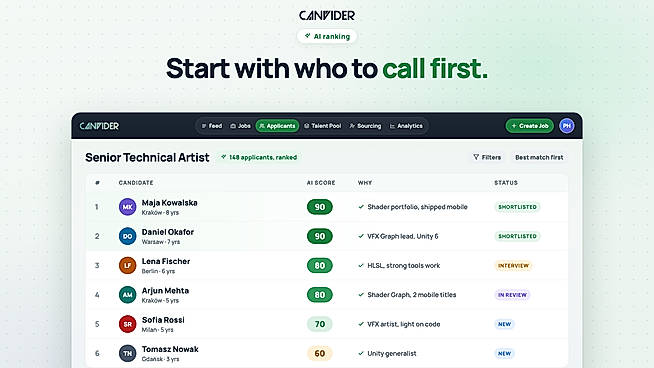The image size is (654, 368).
Task: Click Maja Kowalska's AI score 90
Action: 319,207
